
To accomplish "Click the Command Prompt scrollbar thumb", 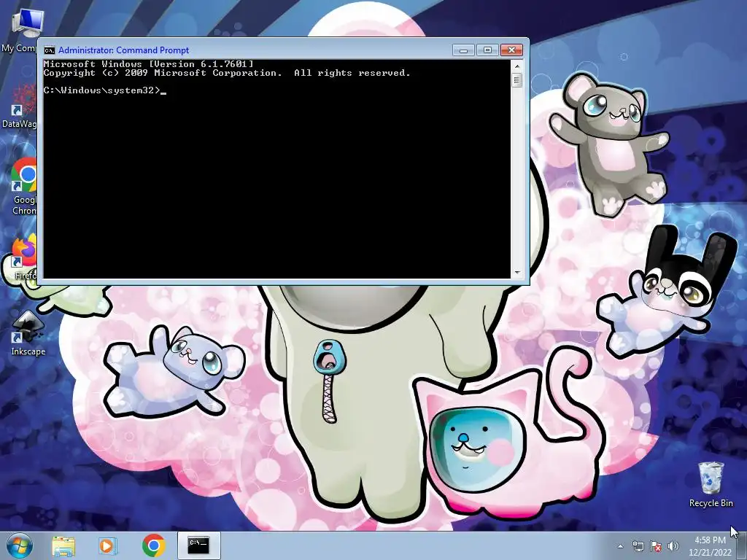I will 517,80.
